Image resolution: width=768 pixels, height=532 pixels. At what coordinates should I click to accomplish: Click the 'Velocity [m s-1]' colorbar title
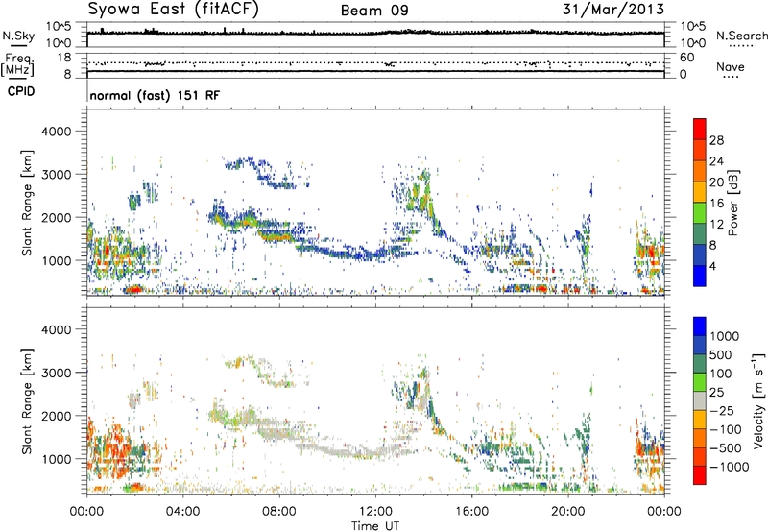(x=758, y=400)
